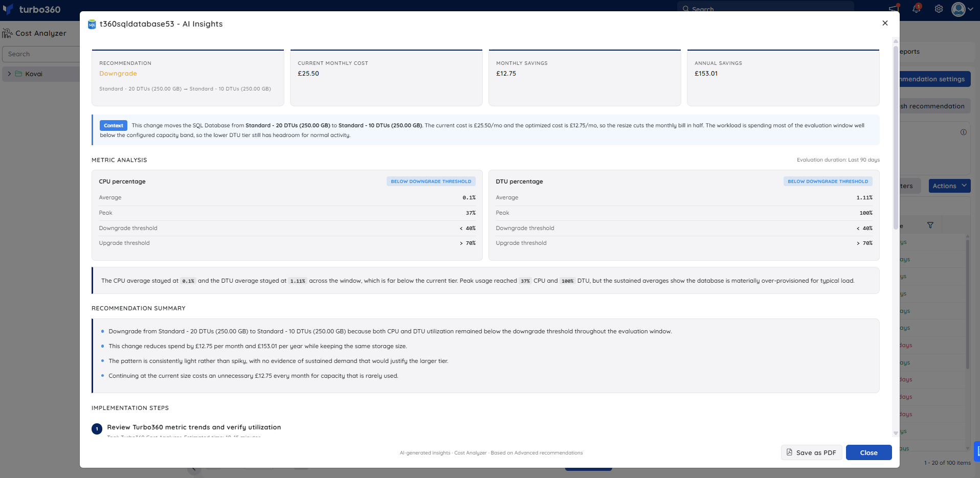The image size is (980, 478).
Task: Click the PDF icon on Save as PDF
Action: click(789, 452)
